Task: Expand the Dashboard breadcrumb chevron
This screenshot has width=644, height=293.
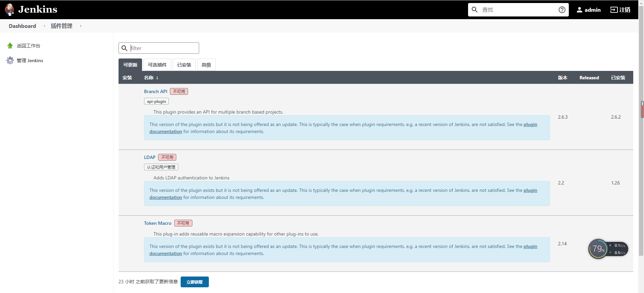Action: 44,26
